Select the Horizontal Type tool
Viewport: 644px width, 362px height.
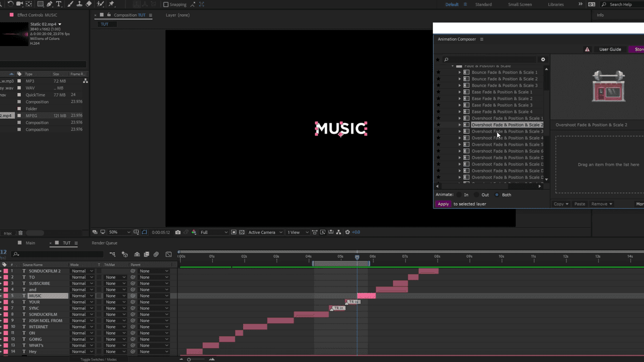58,4
